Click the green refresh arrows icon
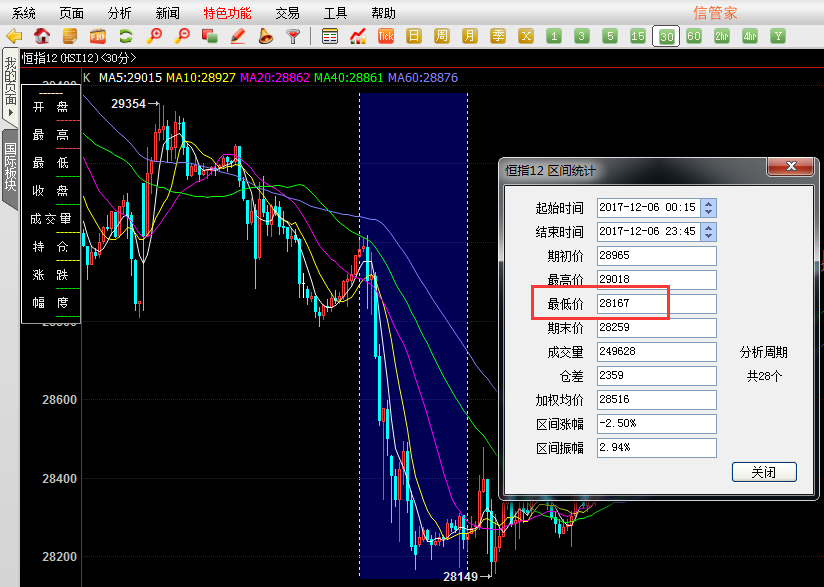This screenshot has height=587, width=824. (x=126, y=36)
